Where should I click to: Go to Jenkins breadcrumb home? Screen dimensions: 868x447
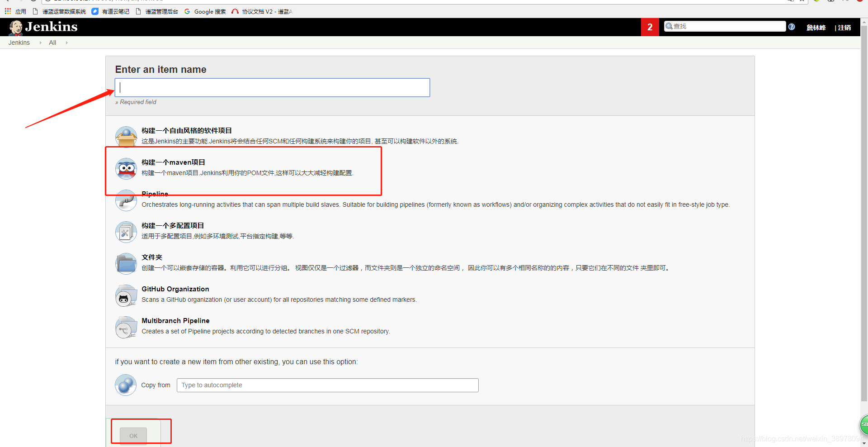click(19, 43)
